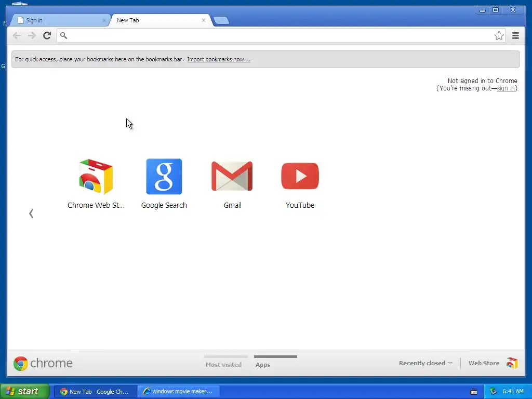The width and height of the screenshot is (532, 399).
Task: Expand the Recently closed dropdown
Action: (x=425, y=363)
